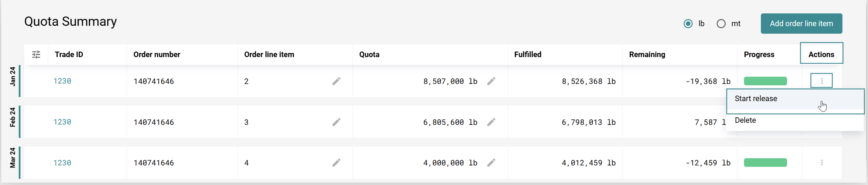Screen dimensions: 868x185
Task: Edit the 4,000,000 lb quota
Action: coord(491,162)
